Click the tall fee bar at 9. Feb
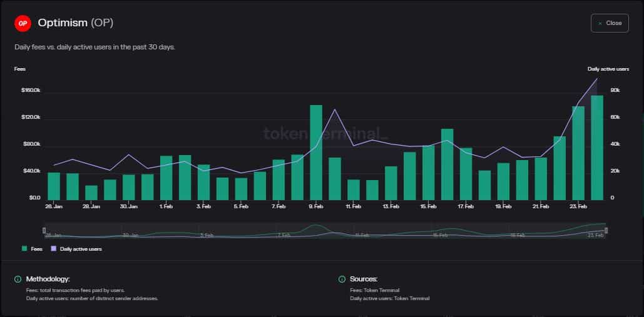The height and width of the screenshot is (317, 644). (316, 153)
